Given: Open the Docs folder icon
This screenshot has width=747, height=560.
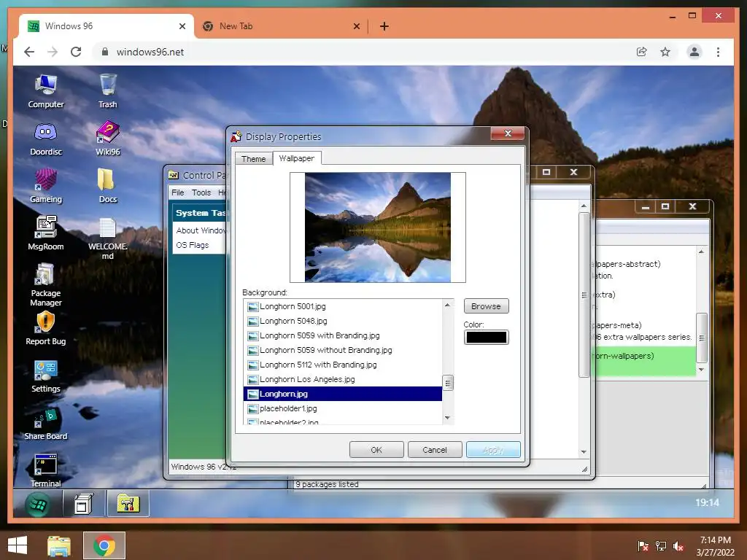Looking at the screenshot, I should (x=108, y=186).
